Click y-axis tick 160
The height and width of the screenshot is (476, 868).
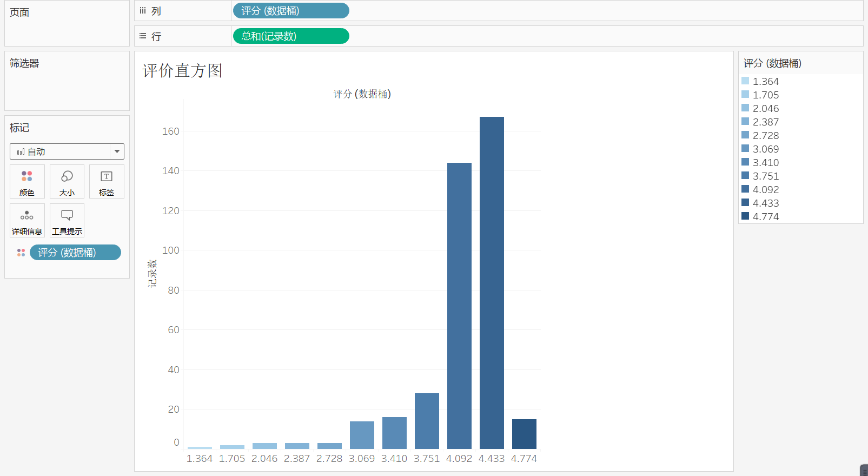pyautogui.click(x=171, y=131)
